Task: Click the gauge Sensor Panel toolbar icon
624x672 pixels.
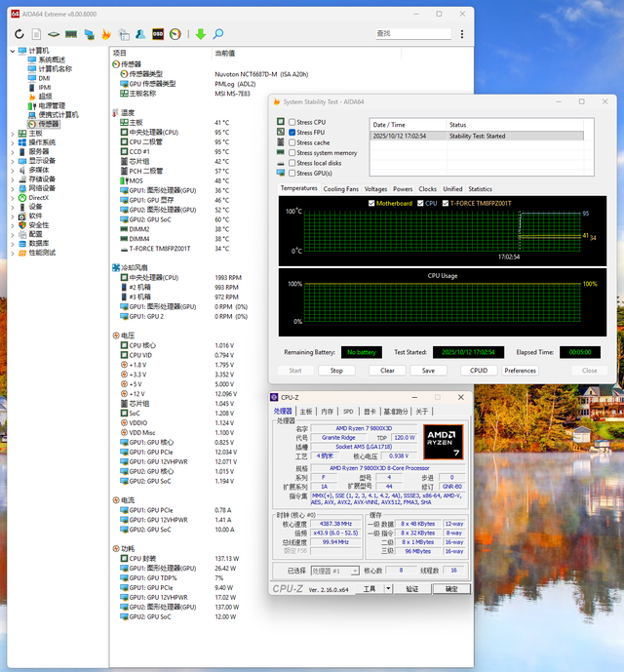Action: click(x=175, y=34)
